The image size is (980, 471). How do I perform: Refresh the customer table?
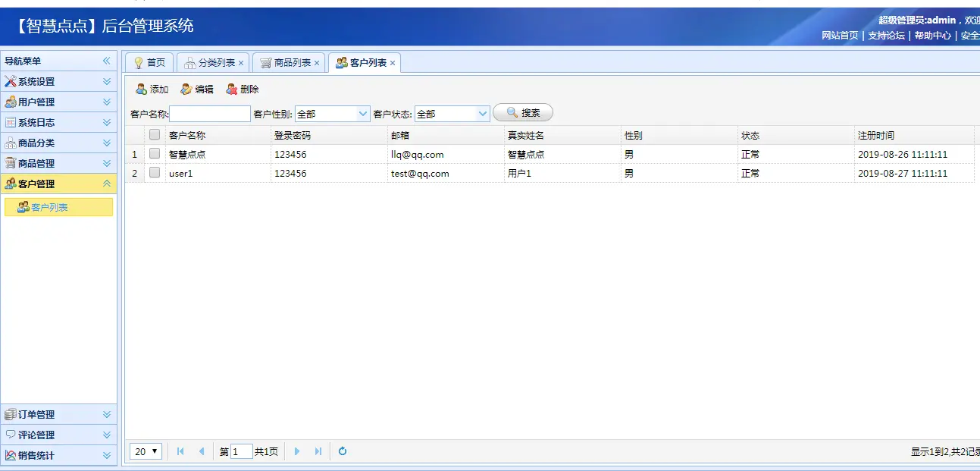pos(343,451)
